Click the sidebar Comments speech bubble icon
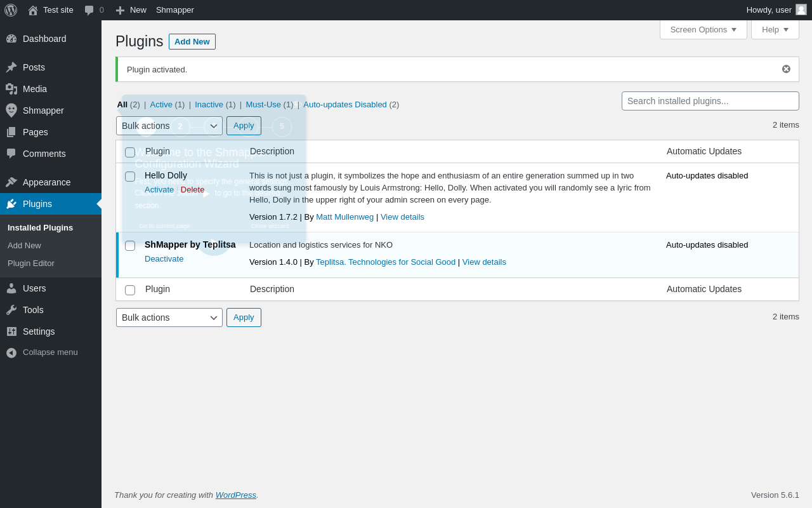The height and width of the screenshot is (508, 812). (x=11, y=154)
